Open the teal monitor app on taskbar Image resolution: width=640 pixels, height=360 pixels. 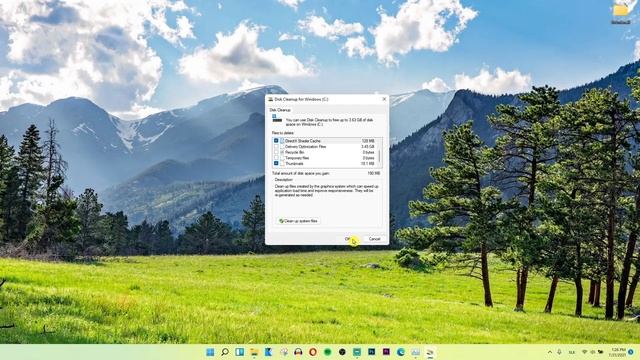(x=357, y=352)
